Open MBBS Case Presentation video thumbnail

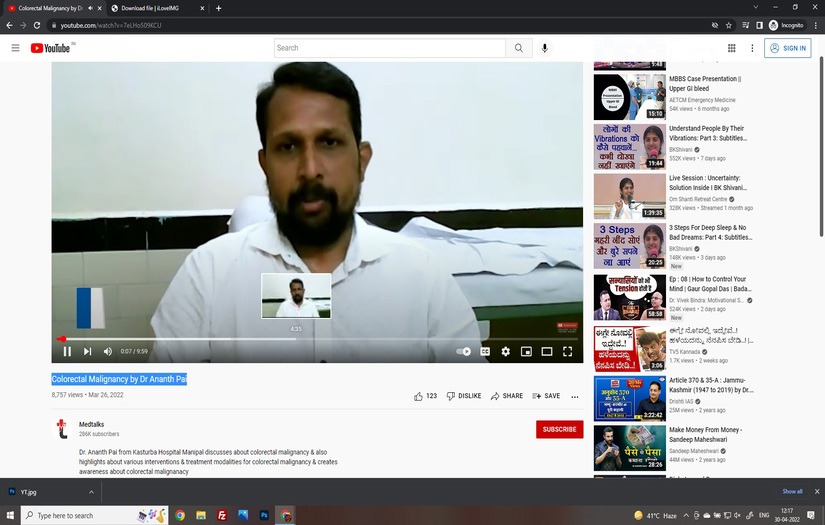click(x=630, y=97)
